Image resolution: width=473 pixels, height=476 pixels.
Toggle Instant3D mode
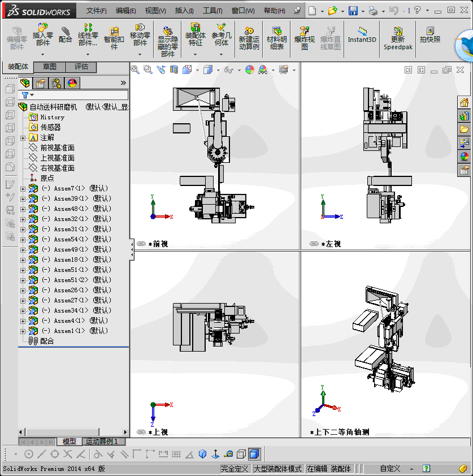pyautogui.click(x=362, y=35)
